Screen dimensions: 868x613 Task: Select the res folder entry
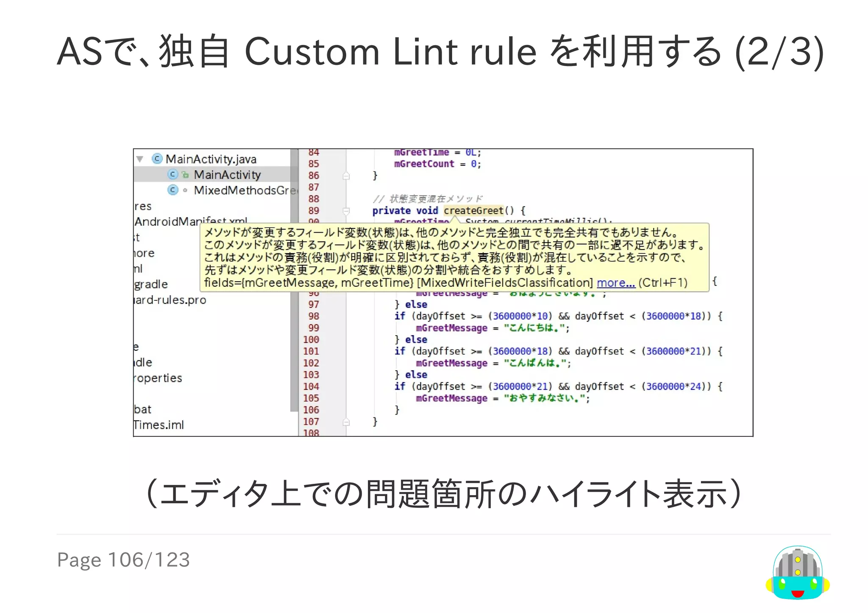click(143, 206)
